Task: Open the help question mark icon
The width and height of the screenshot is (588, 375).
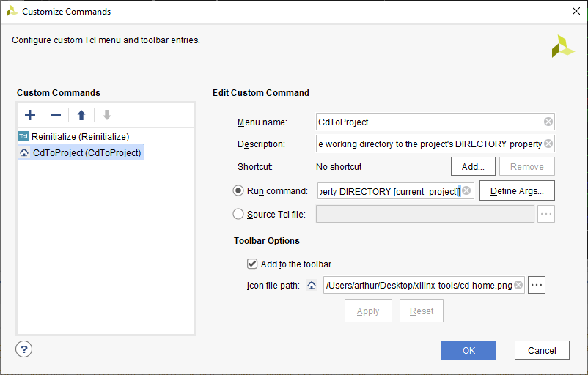Action: [x=25, y=349]
